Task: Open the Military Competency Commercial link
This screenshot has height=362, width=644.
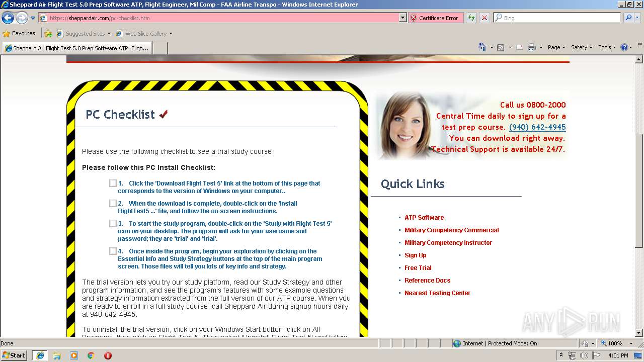Action: point(452,230)
